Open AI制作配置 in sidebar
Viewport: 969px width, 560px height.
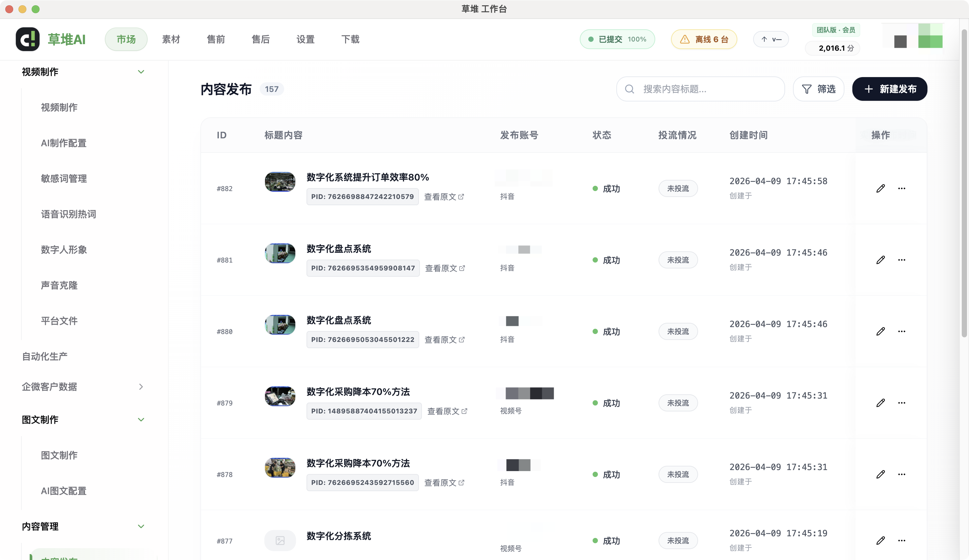point(63,143)
